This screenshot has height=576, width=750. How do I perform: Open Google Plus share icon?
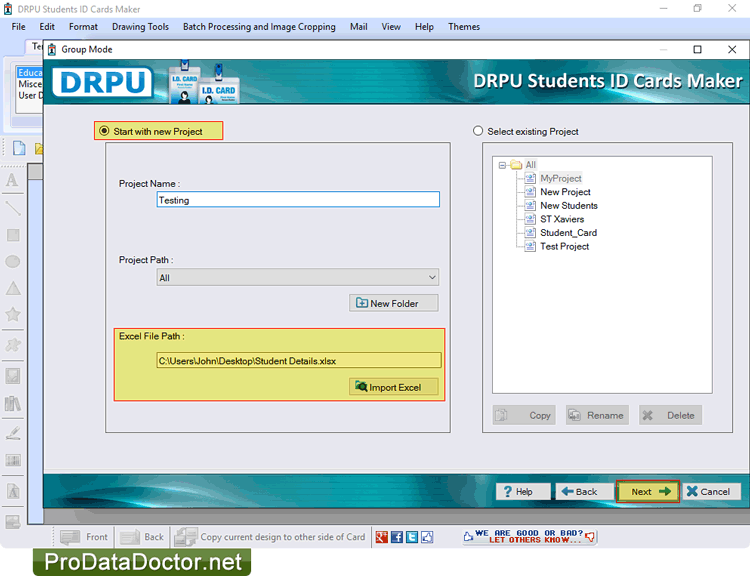pyautogui.click(x=382, y=537)
